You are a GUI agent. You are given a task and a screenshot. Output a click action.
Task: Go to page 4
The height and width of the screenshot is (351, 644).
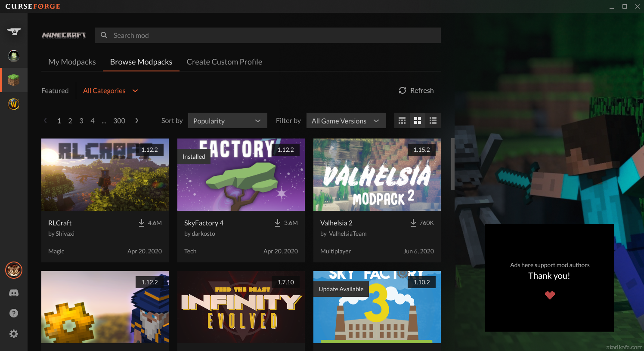pos(93,121)
